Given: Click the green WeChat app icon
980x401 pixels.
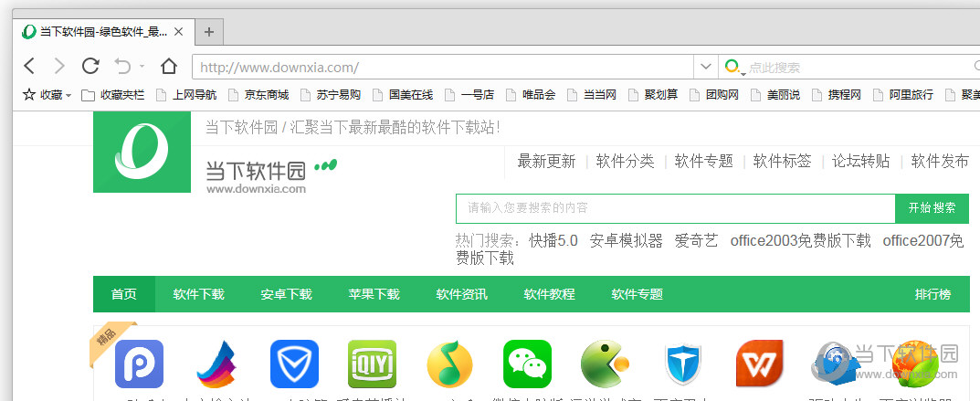Looking at the screenshot, I should [x=528, y=364].
